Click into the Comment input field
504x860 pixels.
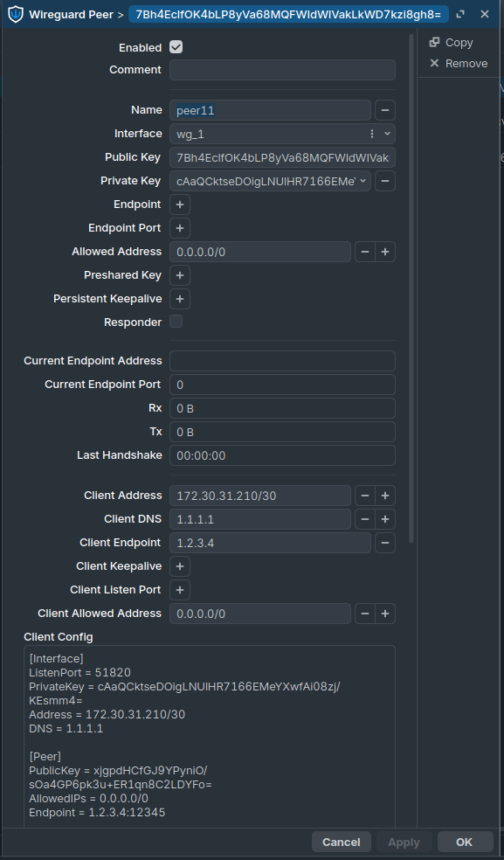pos(282,70)
